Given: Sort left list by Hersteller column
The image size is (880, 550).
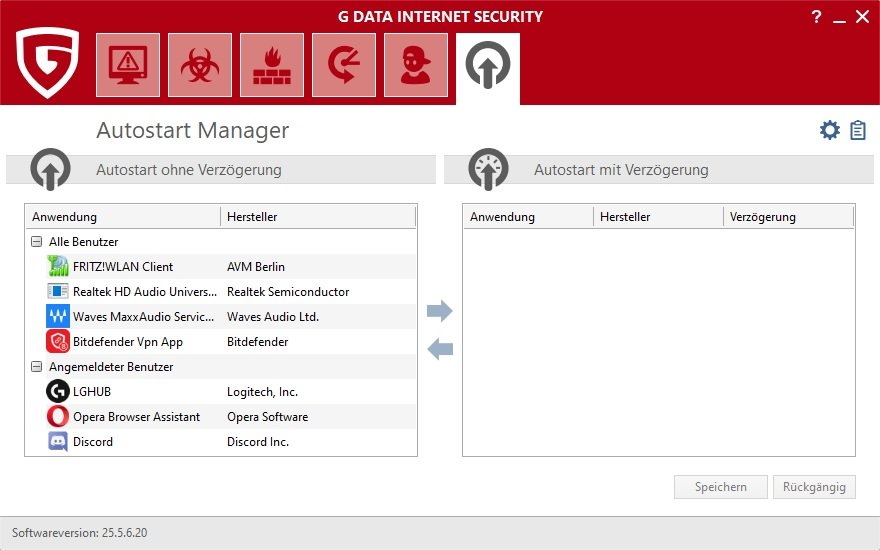Looking at the screenshot, I should pyautogui.click(x=318, y=217).
